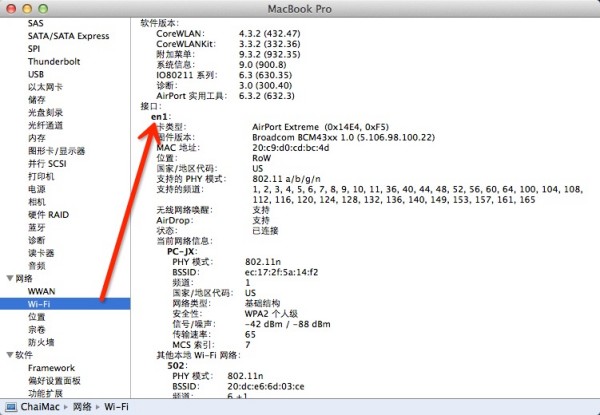Click 网络 in the bottom path bar

(82, 407)
